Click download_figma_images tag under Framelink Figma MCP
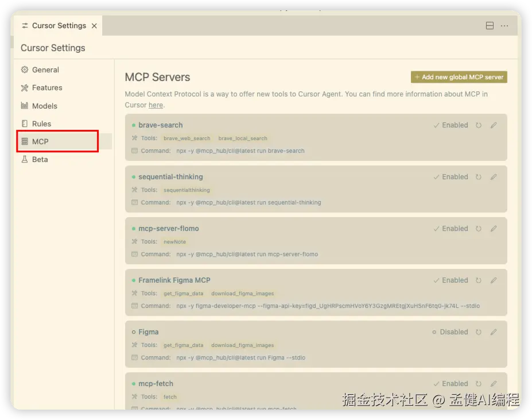 click(x=243, y=293)
